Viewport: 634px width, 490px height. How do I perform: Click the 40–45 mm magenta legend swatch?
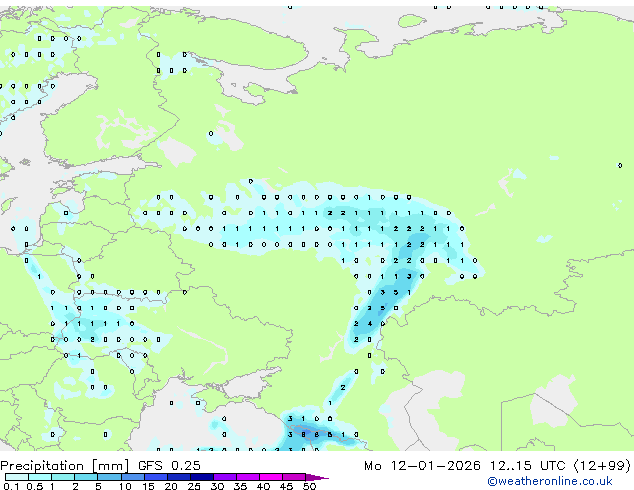[271, 477]
